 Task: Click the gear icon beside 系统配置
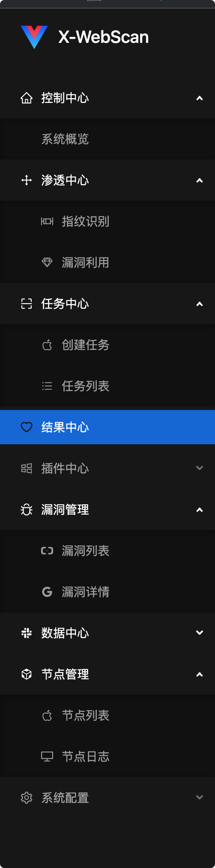coord(27,798)
